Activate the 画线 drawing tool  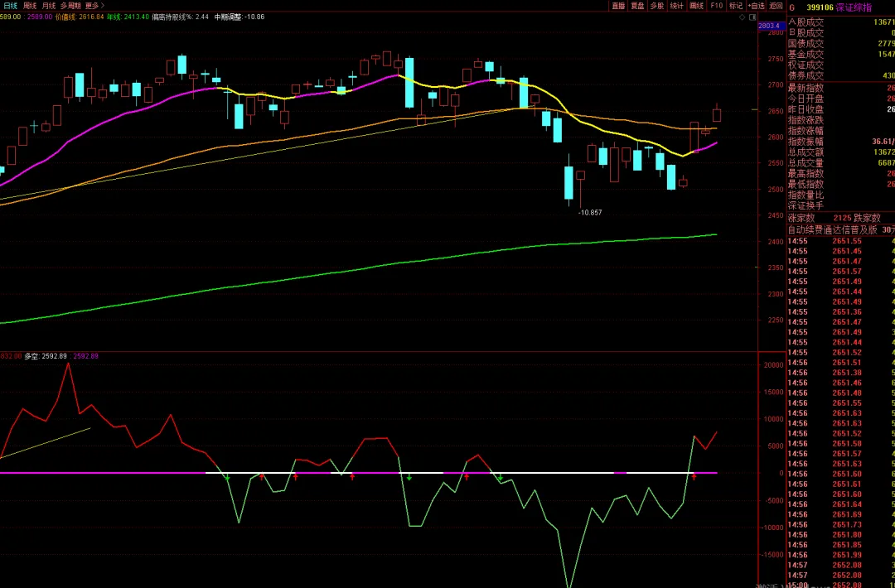pos(697,6)
